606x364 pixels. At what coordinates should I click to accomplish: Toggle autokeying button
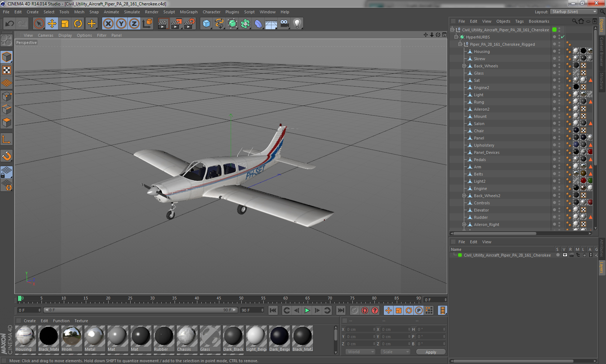pos(365,310)
